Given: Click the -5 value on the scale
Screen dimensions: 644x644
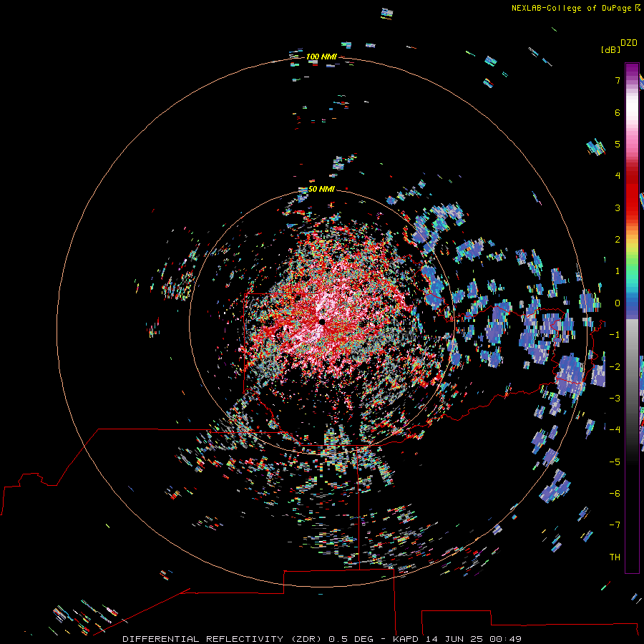Looking at the screenshot, I should point(615,462).
